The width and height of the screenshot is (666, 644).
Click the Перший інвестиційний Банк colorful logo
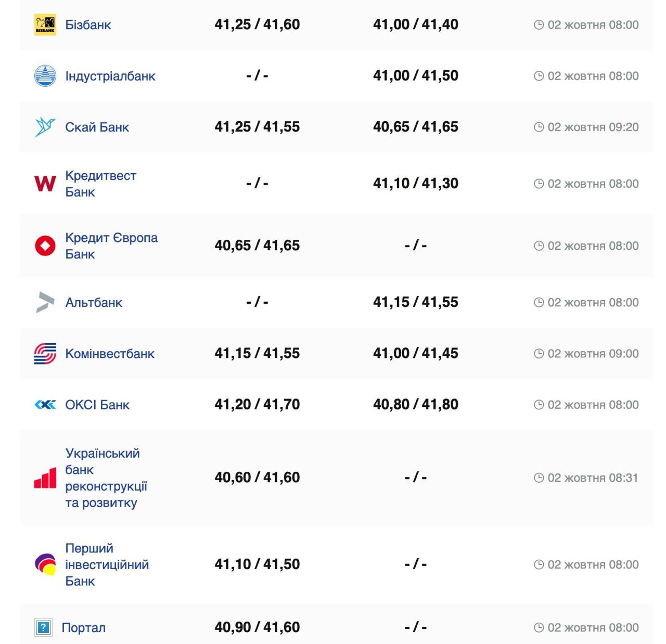click(45, 564)
